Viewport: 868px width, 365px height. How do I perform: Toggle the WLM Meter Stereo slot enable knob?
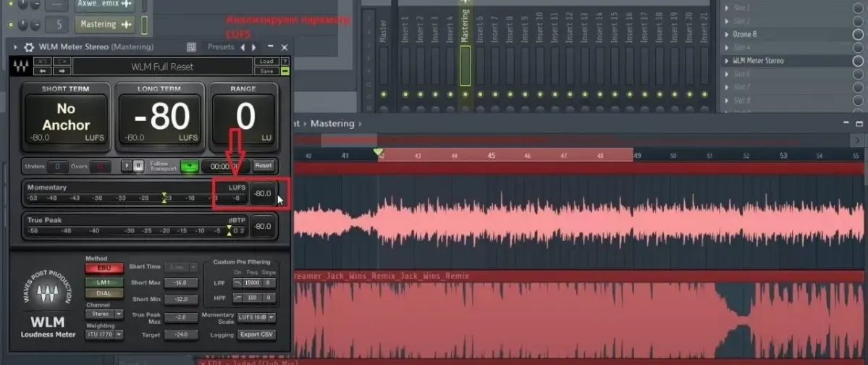[x=858, y=61]
